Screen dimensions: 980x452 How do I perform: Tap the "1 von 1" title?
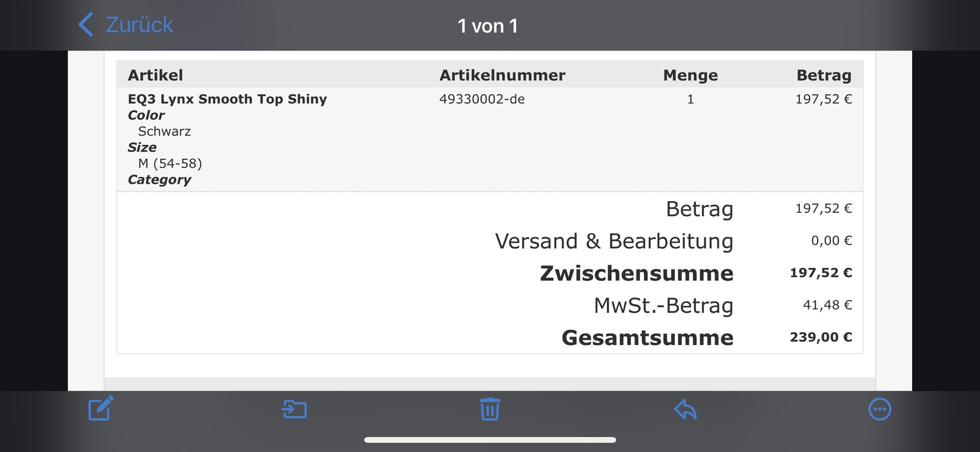click(487, 26)
